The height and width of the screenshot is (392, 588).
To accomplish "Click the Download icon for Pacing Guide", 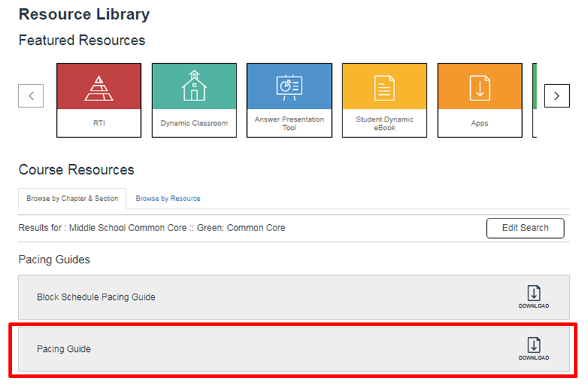I will tap(533, 348).
